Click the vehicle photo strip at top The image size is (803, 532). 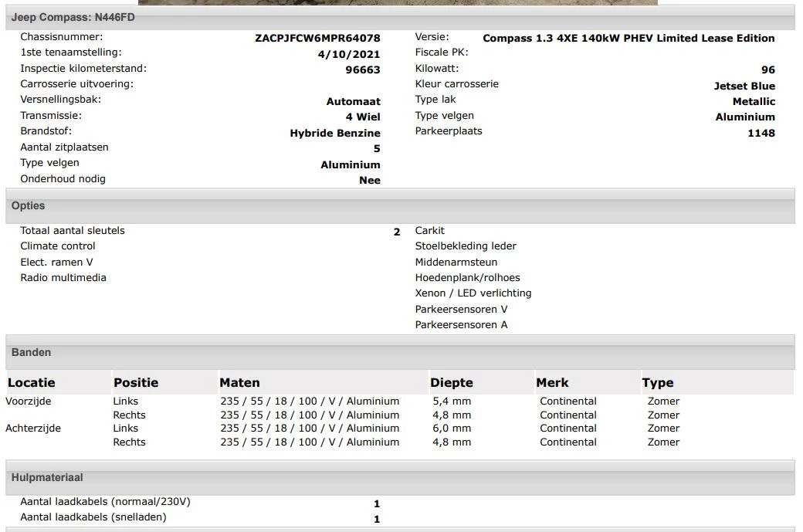pos(398,2)
